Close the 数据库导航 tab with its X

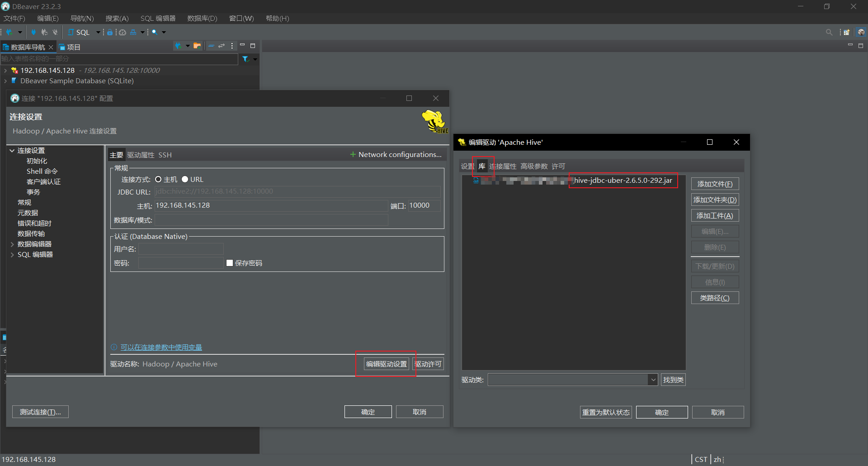51,47
